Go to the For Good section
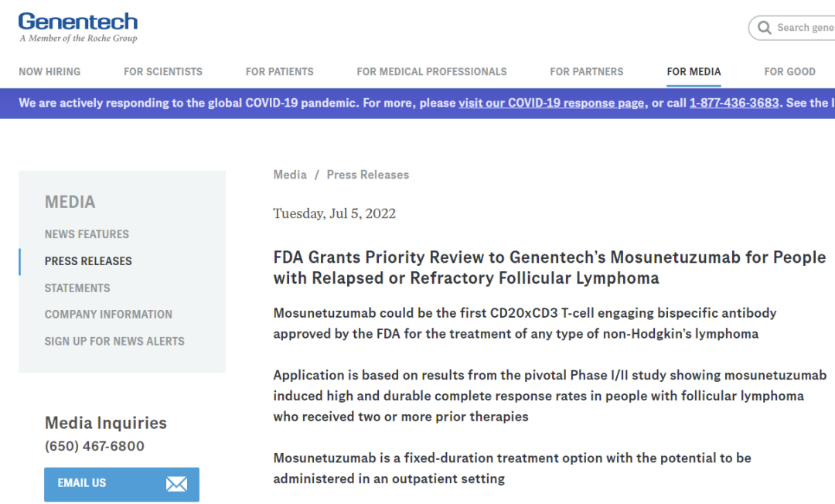This screenshot has width=835, height=504. pos(789,72)
